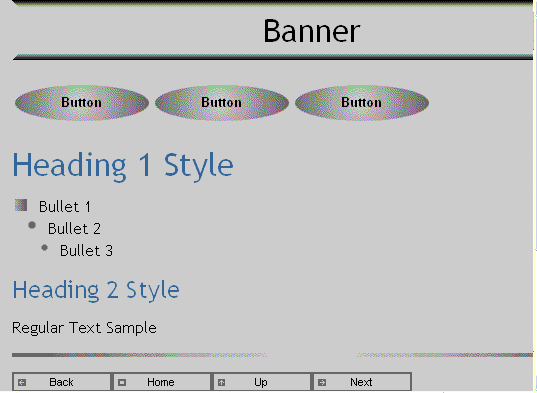Select the first oval Button on the left
This screenshot has height=393, width=537.
(82, 103)
